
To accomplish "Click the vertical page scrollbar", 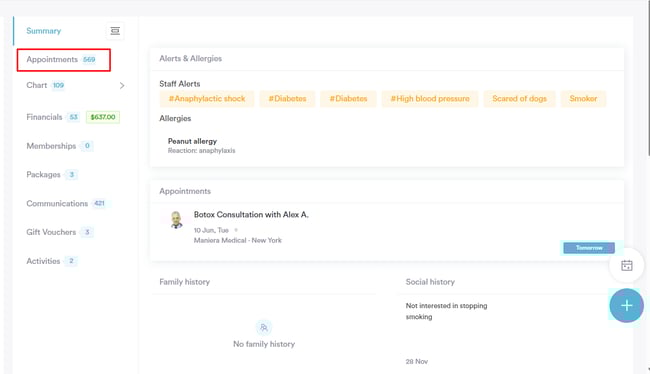I will pos(648,79).
